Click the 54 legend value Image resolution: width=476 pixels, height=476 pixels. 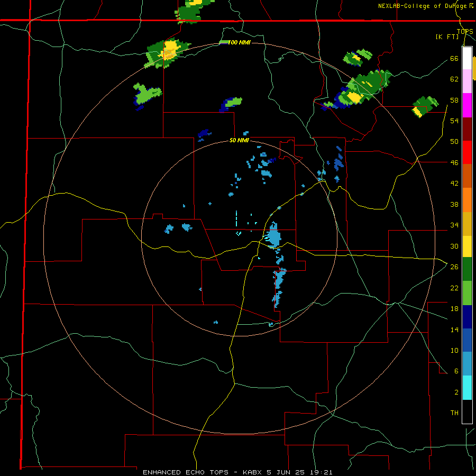coord(454,121)
